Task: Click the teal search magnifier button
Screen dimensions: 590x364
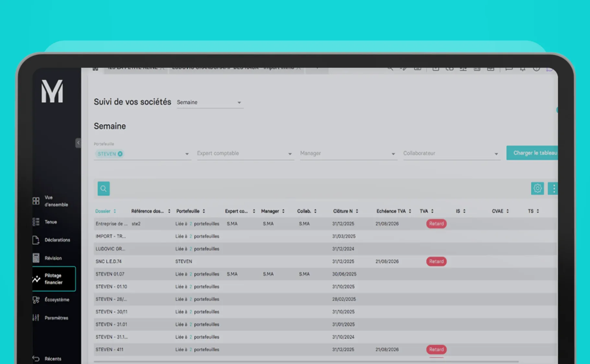Action: tap(104, 189)
